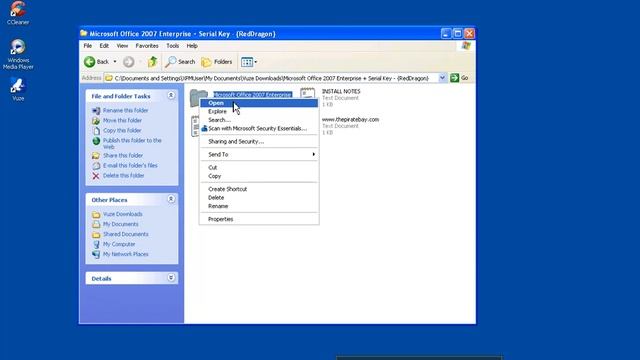
Task: Expand the Address bar dropdown
Action: click(442, 78)
